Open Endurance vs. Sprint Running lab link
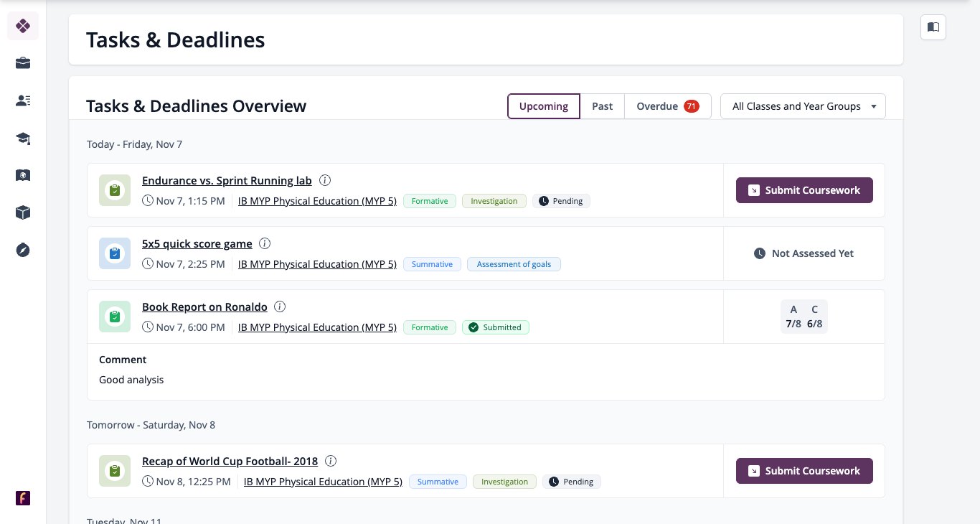This screenshot has width=980, height=524. pos(227,180)
